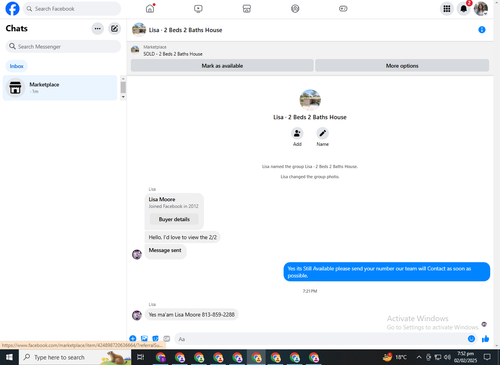Image resolution: width=500 pixels, height=365 pixels.
Task: Open Windows Start menu
Action: pyautogui.click(x=9, y=357)
